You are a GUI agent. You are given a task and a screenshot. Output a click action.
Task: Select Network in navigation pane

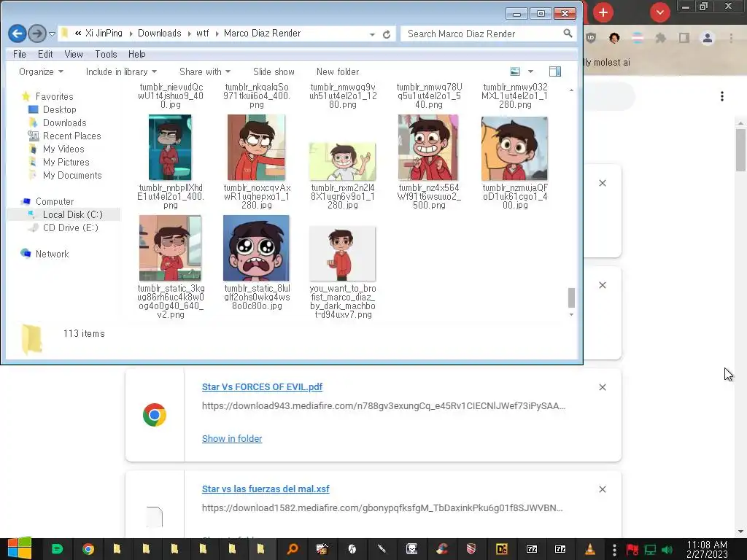52,254
